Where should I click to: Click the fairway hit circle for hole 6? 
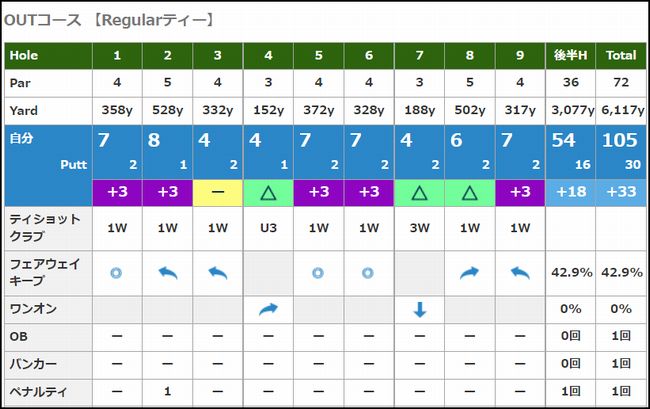pos(368,272)
